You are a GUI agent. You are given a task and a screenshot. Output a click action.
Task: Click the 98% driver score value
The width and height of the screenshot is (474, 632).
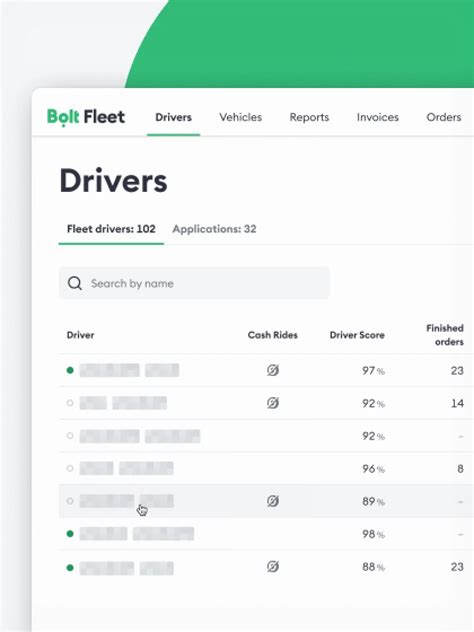[x=373, y=534]
